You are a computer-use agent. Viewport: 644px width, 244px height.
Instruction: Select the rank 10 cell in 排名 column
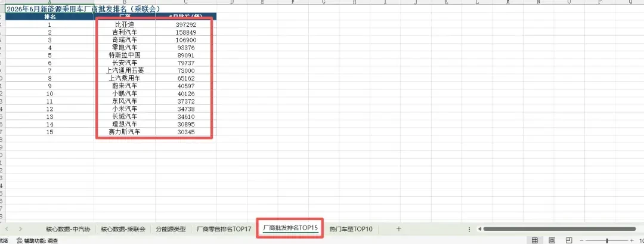coord(49,94)
